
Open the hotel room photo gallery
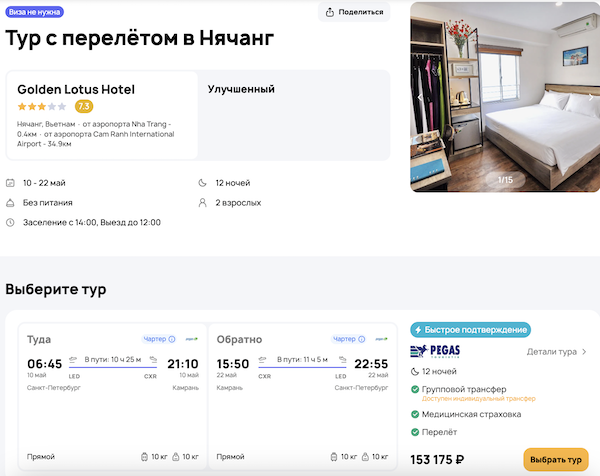pos(504,95)
